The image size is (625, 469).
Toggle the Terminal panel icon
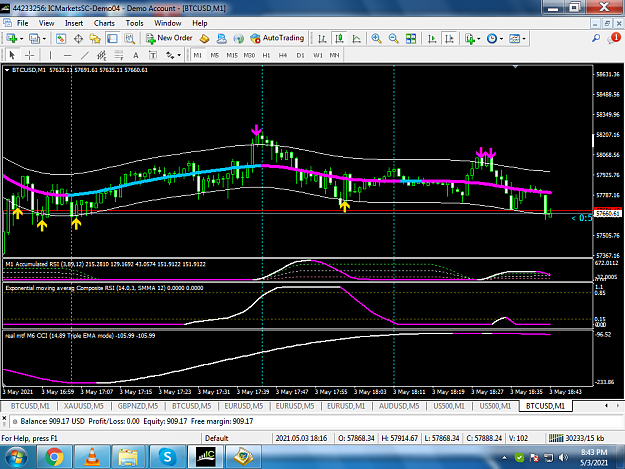[x=112, y=39]
